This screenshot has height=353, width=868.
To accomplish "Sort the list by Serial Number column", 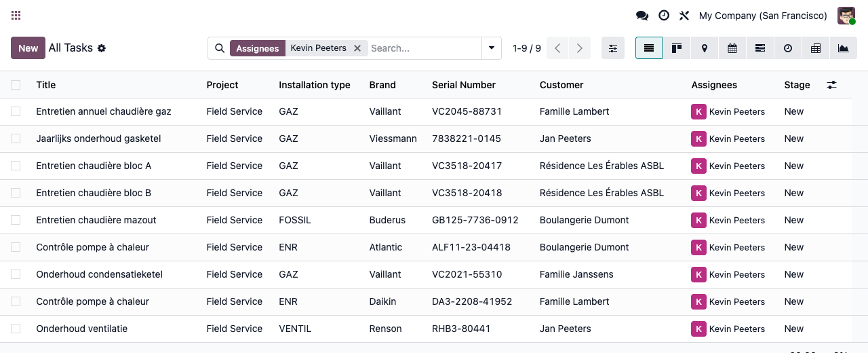I will coord(464,85).
